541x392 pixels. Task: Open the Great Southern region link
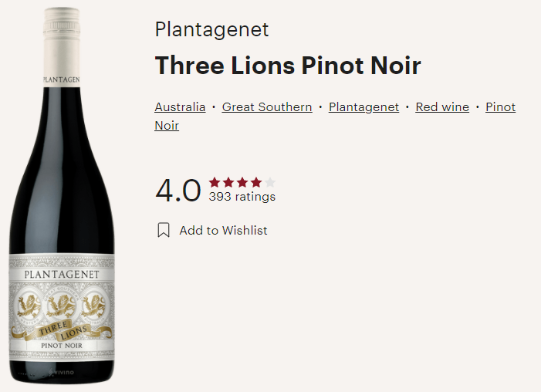(267, 107)
